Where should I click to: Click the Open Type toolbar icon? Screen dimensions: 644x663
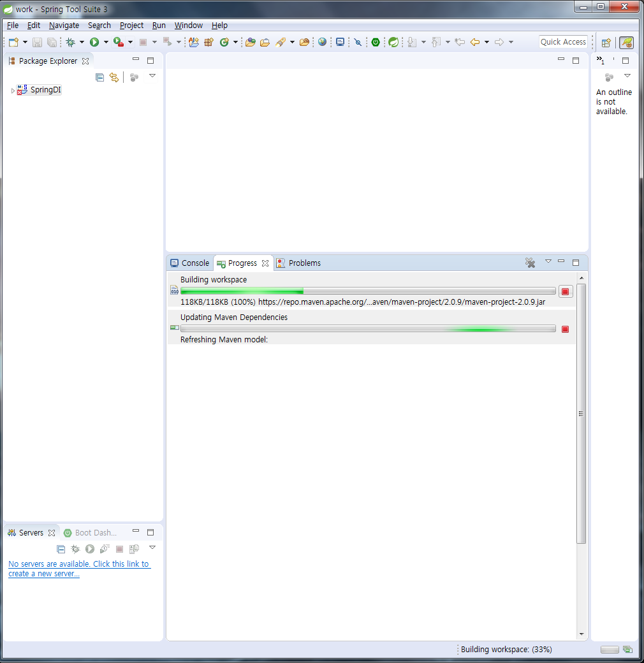point(251,42)
